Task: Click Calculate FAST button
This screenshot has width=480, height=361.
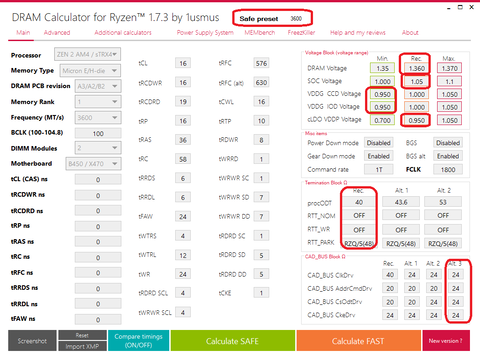Action: click(x=358, y=341)
